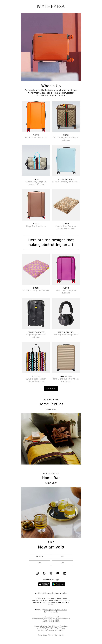102x644 pixels.
Task: Open the Instagram social icon
Action: coord(37,573)
